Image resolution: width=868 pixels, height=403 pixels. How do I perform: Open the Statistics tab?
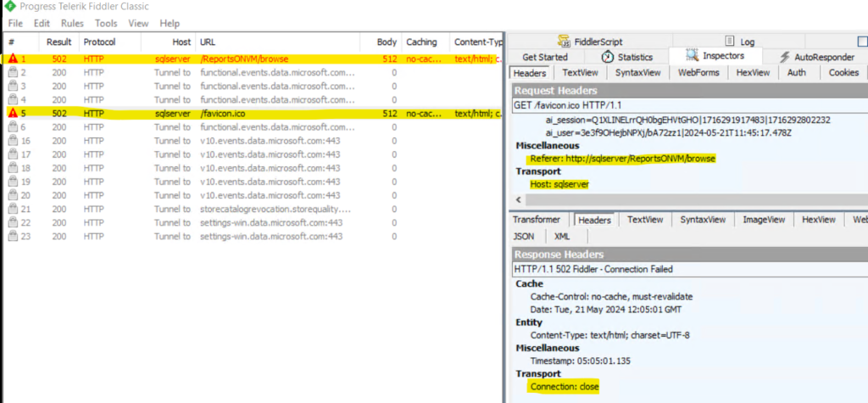pyautogui.click(x=626, y=57)
